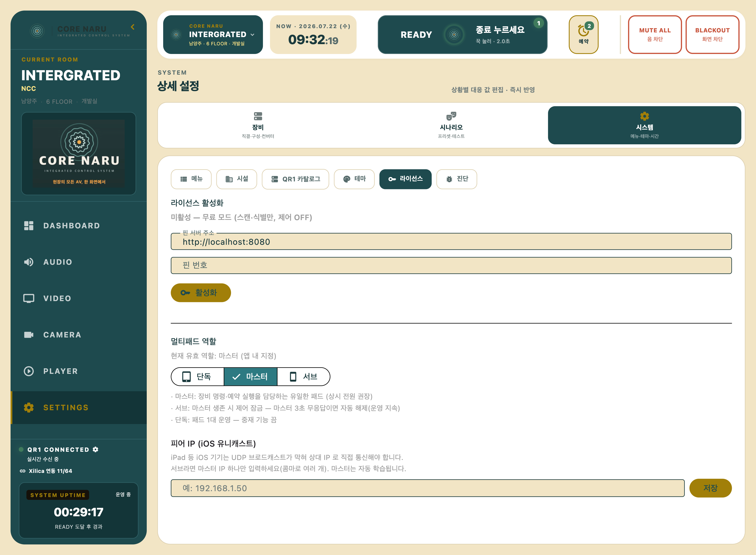Open the CAMERA page
The height and width of the screenshot is (555, 756).
pyautogui.click(x=79, y=335)
